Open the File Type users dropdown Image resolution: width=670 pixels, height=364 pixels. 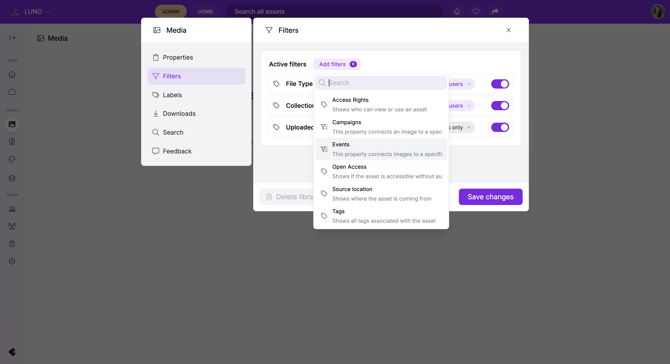(461, 84)
